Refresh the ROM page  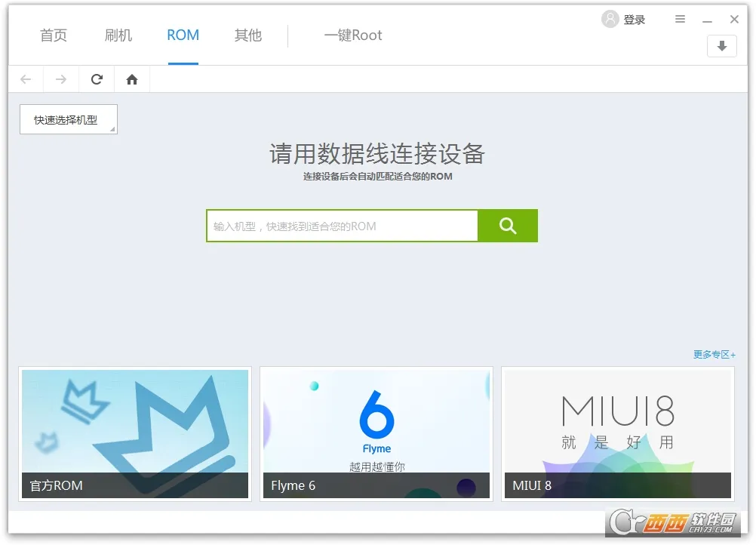pyautogui.click(x=97, y=79)
